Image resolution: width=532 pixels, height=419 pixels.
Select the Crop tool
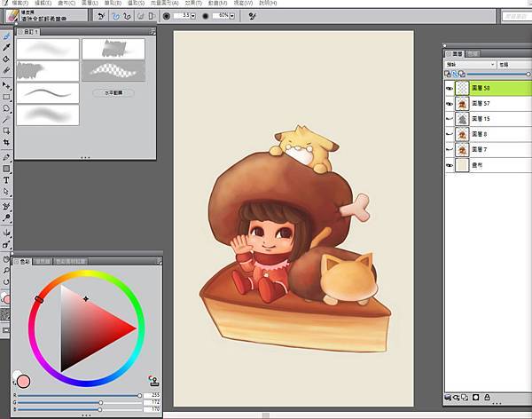(6, 142)
